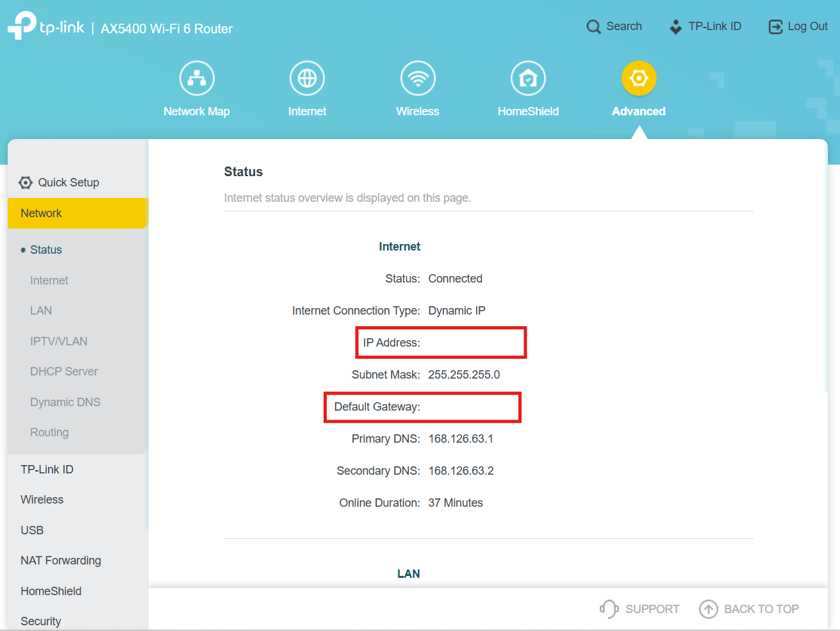
Task: Expand the Wireless sidebar section
Action: coord(42,500)
